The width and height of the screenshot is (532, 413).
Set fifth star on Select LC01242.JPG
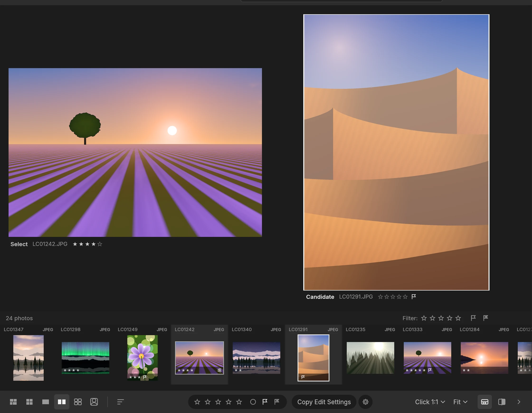click(x=100, y=244)
